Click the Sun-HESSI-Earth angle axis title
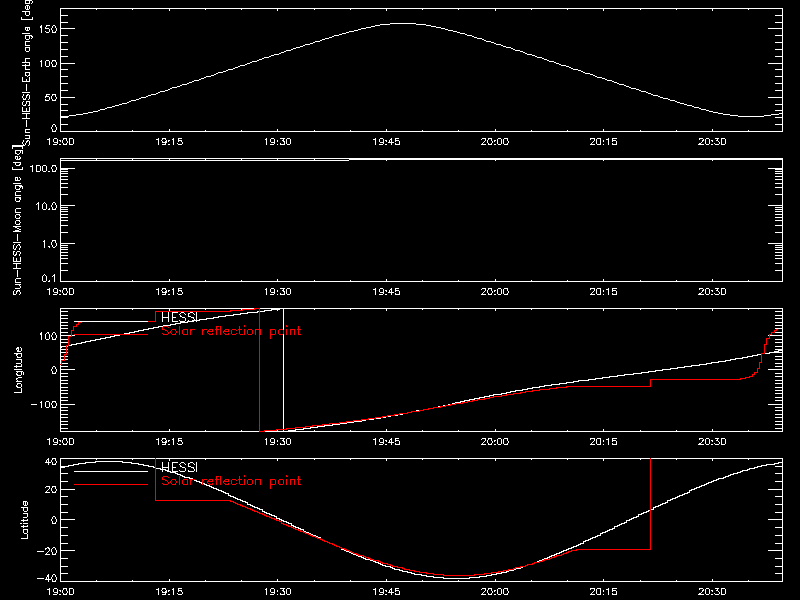The height and width of the screenshot is (600, 800). pos(27,72)
